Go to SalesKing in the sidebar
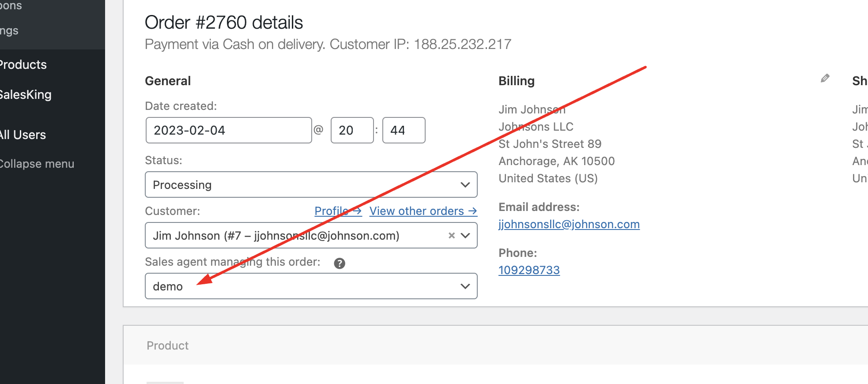The height and width of the screenshot is (384, 868). coord(26,94)
